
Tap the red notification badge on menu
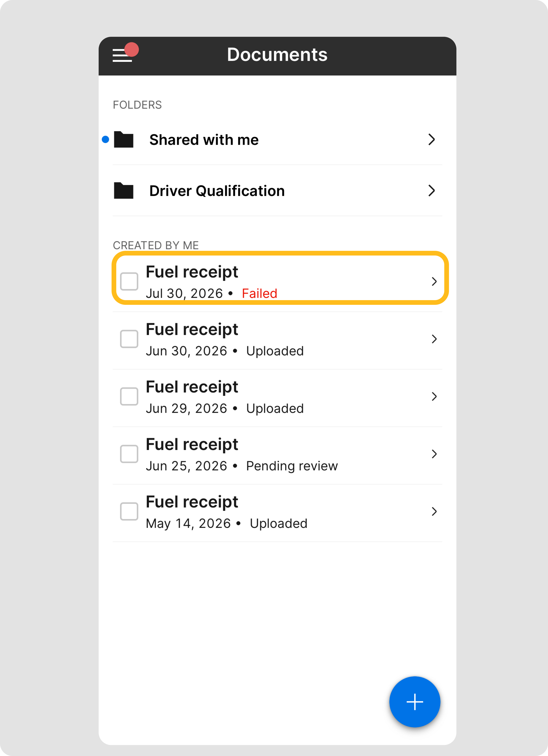tap(132, 49)
